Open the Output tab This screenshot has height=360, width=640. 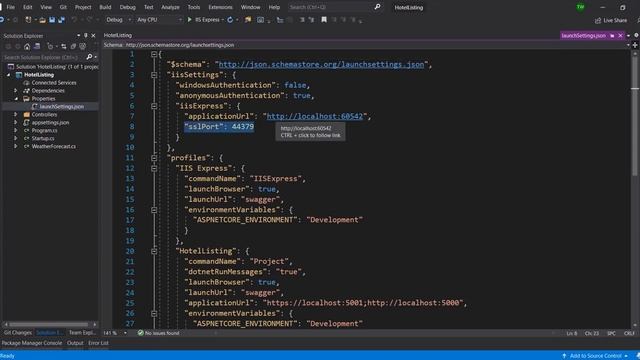[x=75, y=343]
